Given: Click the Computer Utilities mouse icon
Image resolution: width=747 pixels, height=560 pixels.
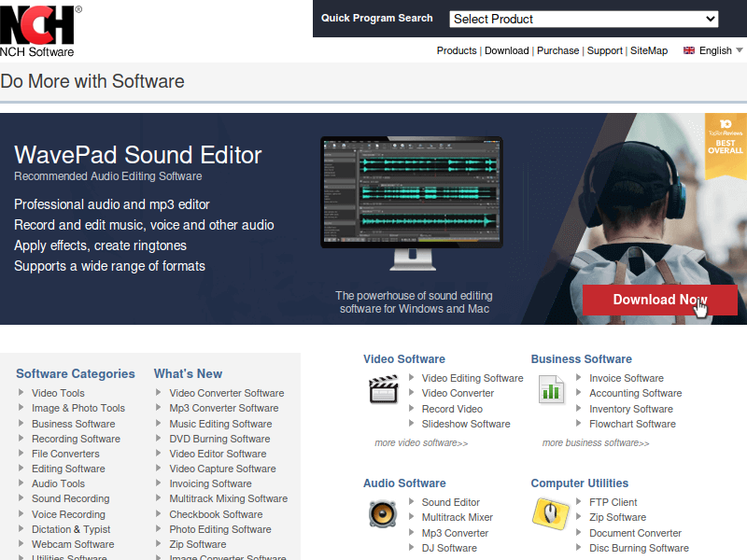Looking at the screenshot, I should click(x=550, y=514).
